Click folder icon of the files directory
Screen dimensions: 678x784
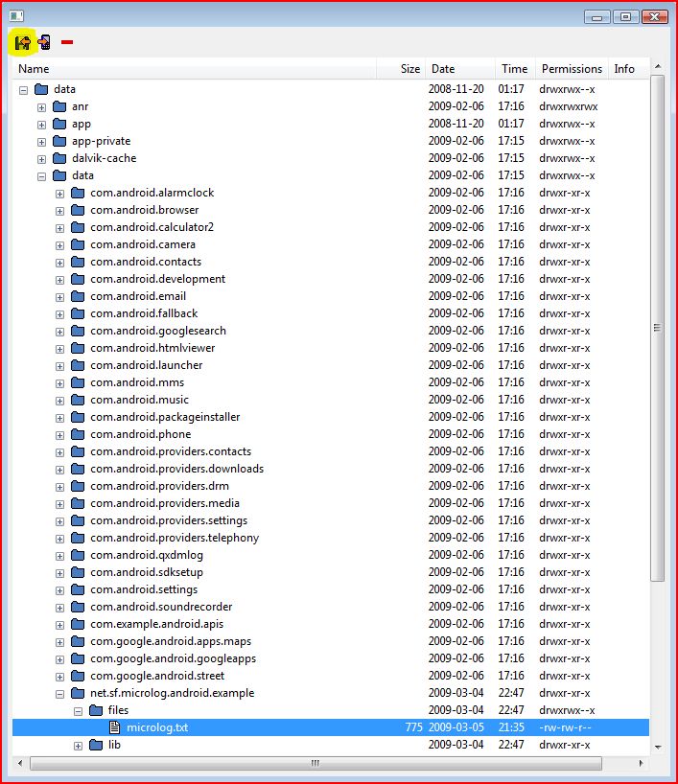(x=96, y=710)
